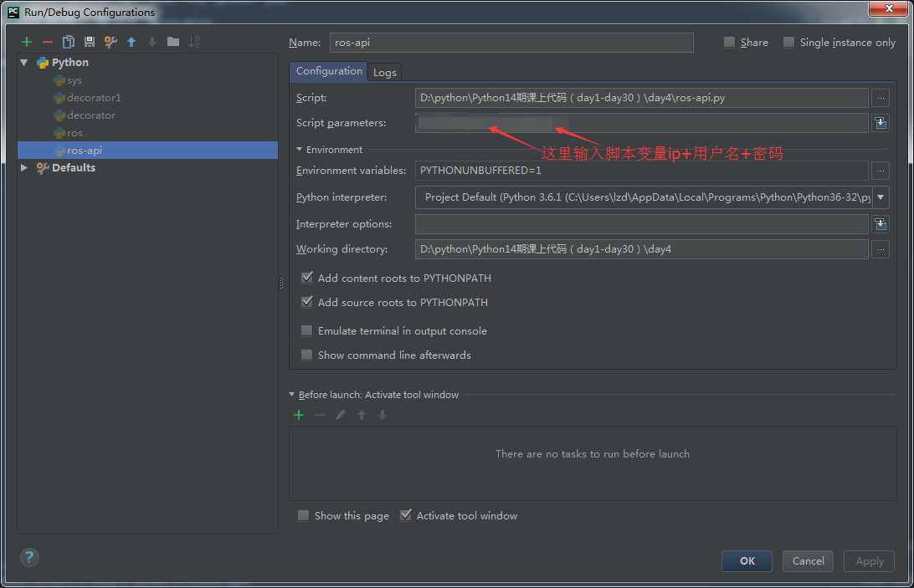Uncheck Add source roots to PYTHONPATH
Image resolution: width=914 pixels, height=588 pixels.
coord(306,302)
